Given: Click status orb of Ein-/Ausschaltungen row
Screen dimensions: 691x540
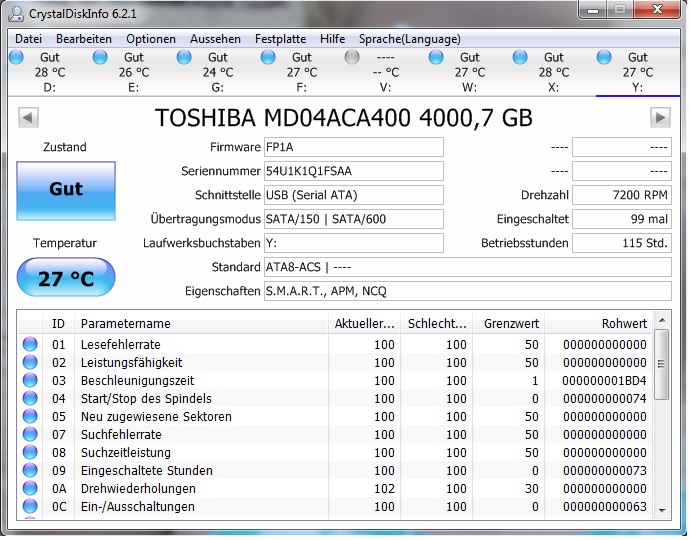Looking at the screenshot, I should click(30, 506).
